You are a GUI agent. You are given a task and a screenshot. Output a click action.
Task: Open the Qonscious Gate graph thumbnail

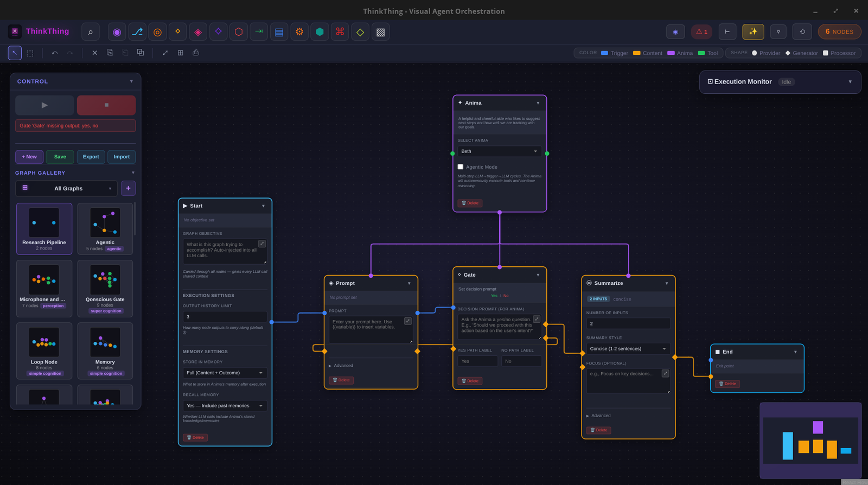pos(105,289)
